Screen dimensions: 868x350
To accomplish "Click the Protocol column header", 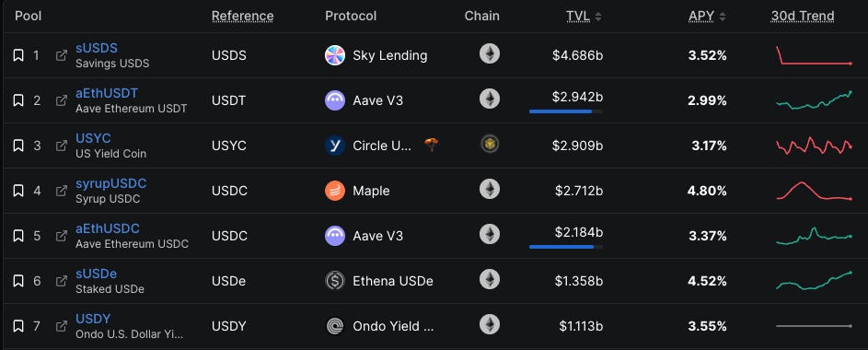I will click(351, 16).
